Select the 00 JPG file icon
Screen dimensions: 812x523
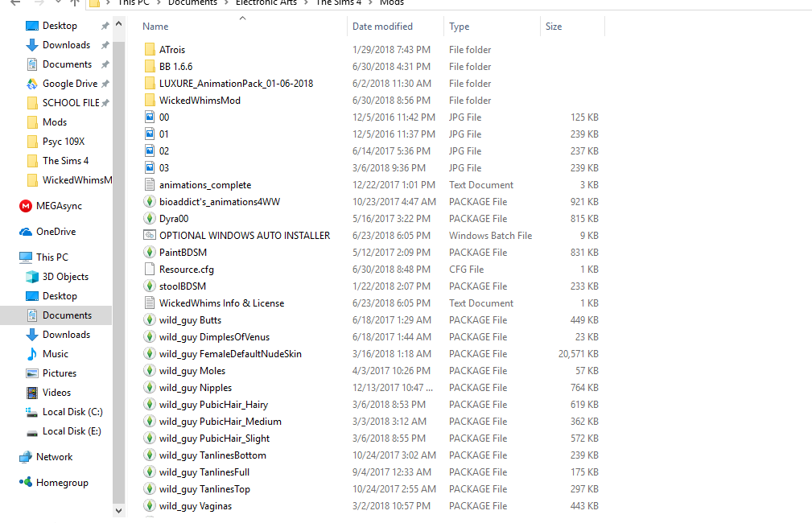[x=150, y=117]
